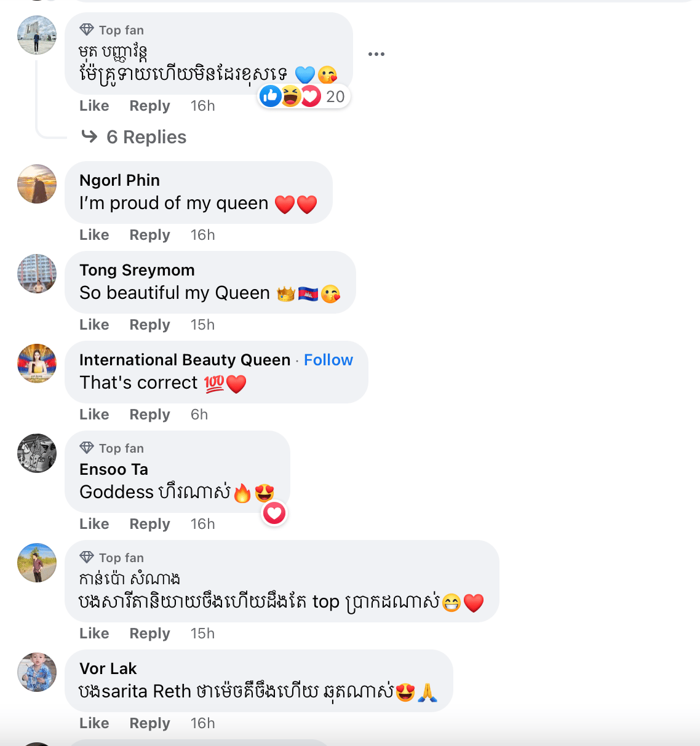
Task: Open the 15h timestamp under Tong Sreymom's comment
Action: coord(202,325)
